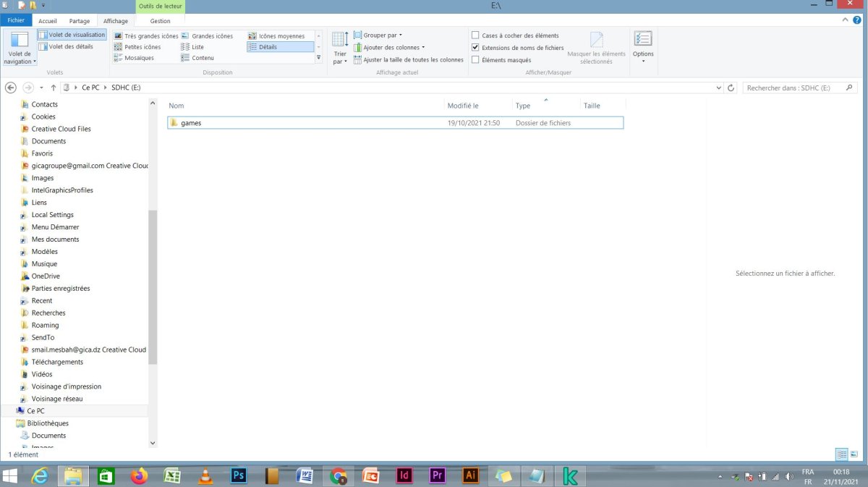Open Adobe Premiere Pro from taskbar

[438, 475]
